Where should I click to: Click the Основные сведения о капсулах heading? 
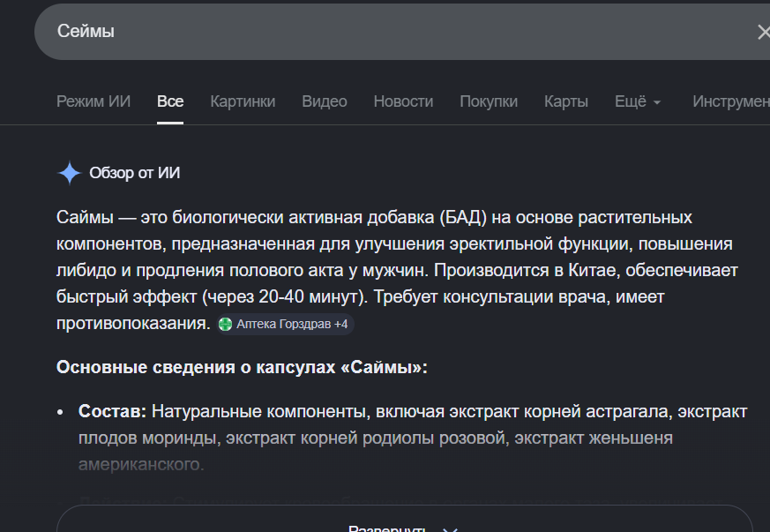point(242,367)
